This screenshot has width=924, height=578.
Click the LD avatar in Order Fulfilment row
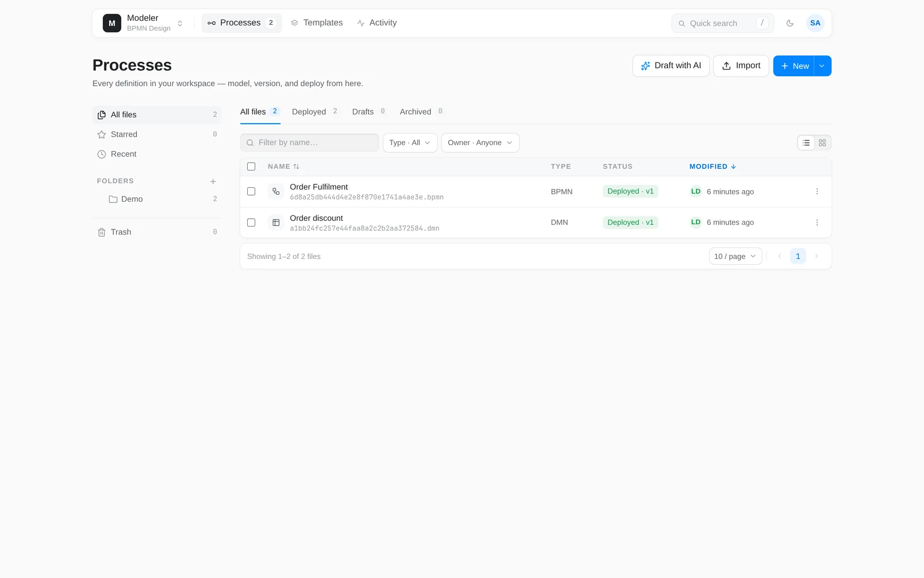point(696,191)
